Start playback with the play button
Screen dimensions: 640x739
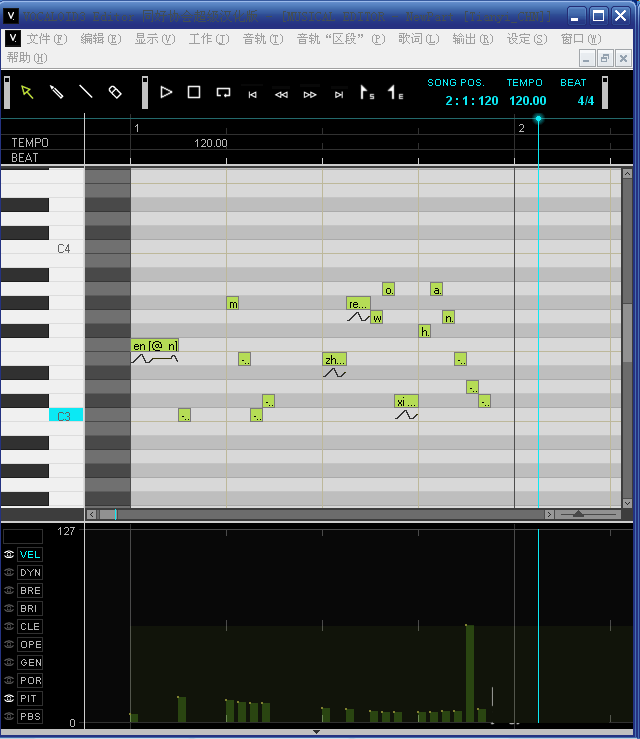coord(166,92)
